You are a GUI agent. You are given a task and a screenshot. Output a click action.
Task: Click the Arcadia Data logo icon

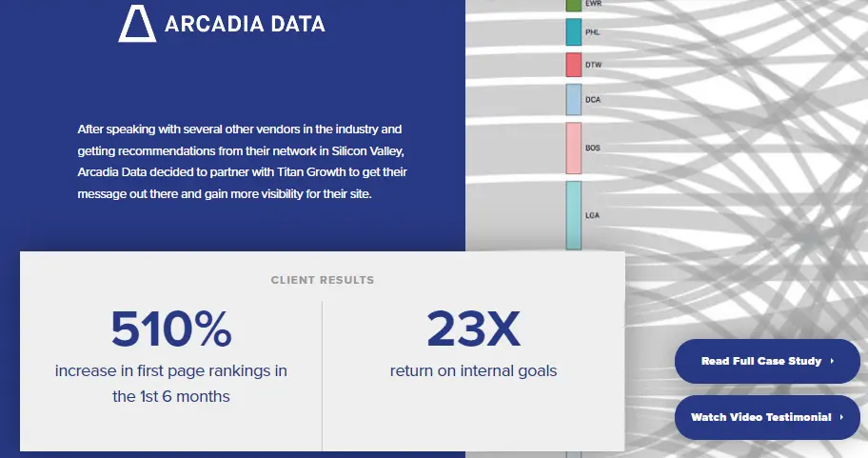137,23
